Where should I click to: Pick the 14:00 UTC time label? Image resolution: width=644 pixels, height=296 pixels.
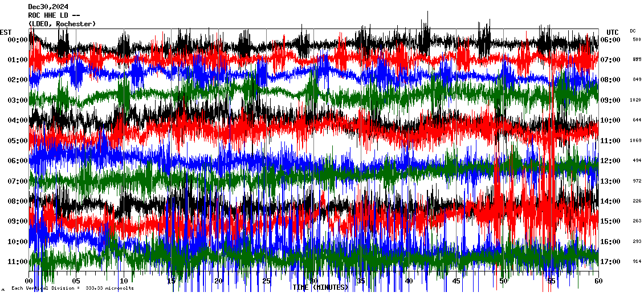[x=610, y=201]
